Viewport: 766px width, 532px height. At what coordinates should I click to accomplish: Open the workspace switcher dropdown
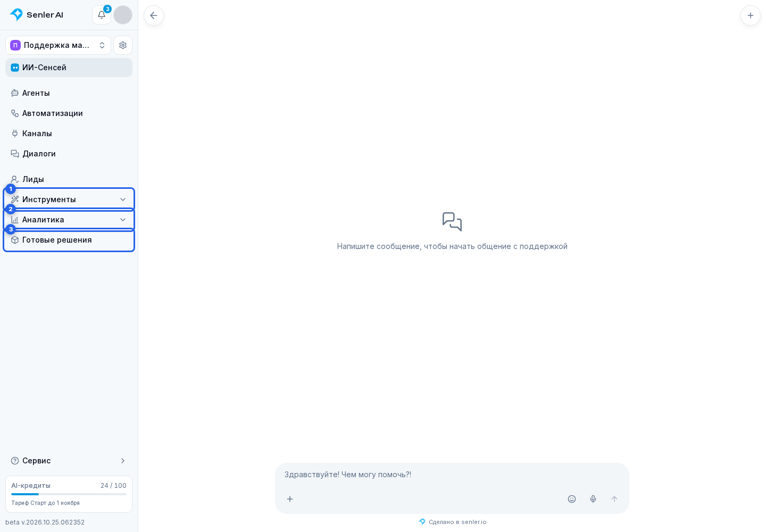pos(58,45)
